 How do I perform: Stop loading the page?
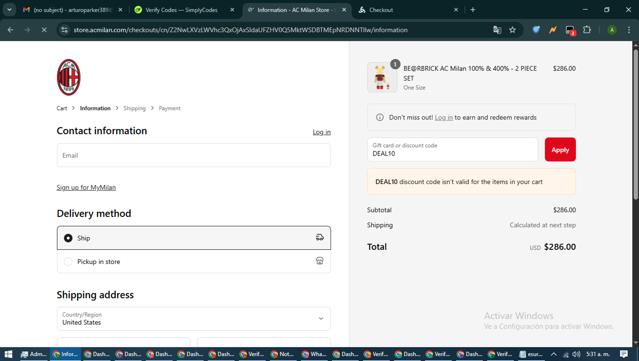[x=44, y=30]
